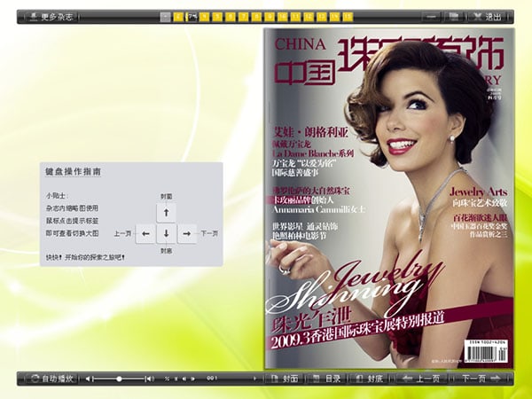Open 目录 (table of contents)
Viewport: 532px width, 399px height.
coord(326,379)
